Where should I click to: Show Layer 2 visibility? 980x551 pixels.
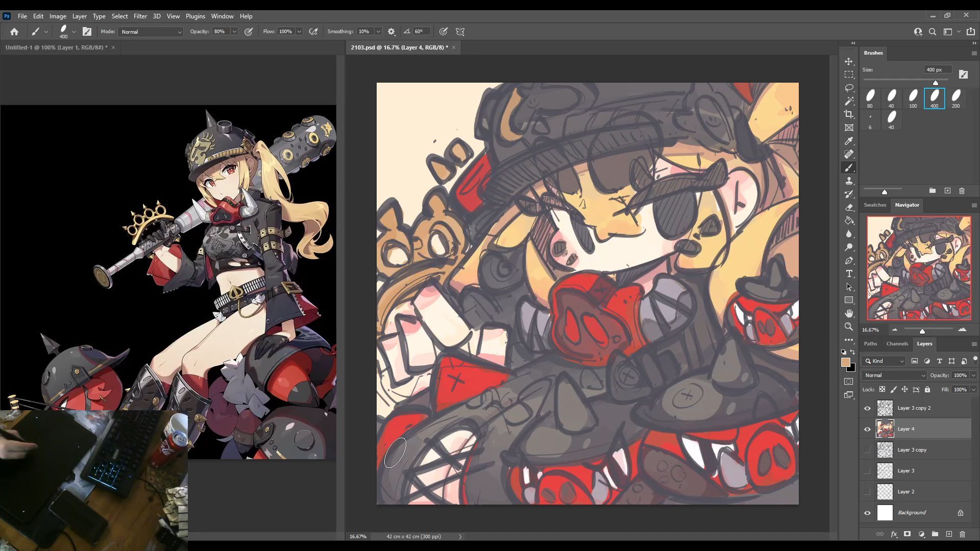[x=867, y=492]
